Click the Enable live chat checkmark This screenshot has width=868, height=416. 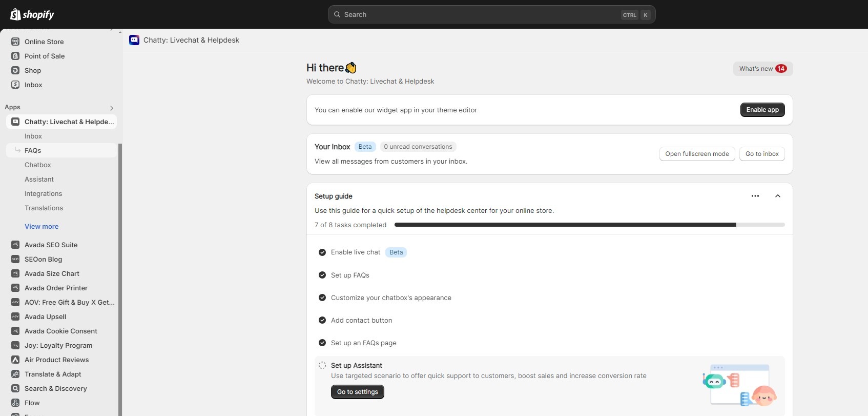(322, 252)
